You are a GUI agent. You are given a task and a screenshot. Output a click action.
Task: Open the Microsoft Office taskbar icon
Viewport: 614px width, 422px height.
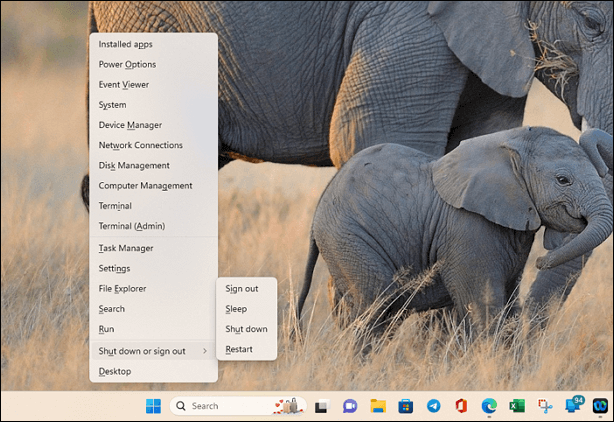(461, 406)
